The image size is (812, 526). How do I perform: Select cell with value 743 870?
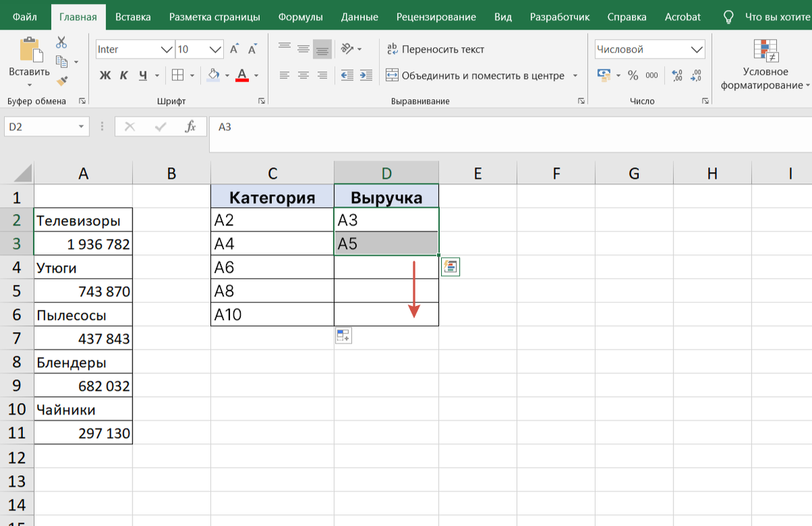coord(83,291)
